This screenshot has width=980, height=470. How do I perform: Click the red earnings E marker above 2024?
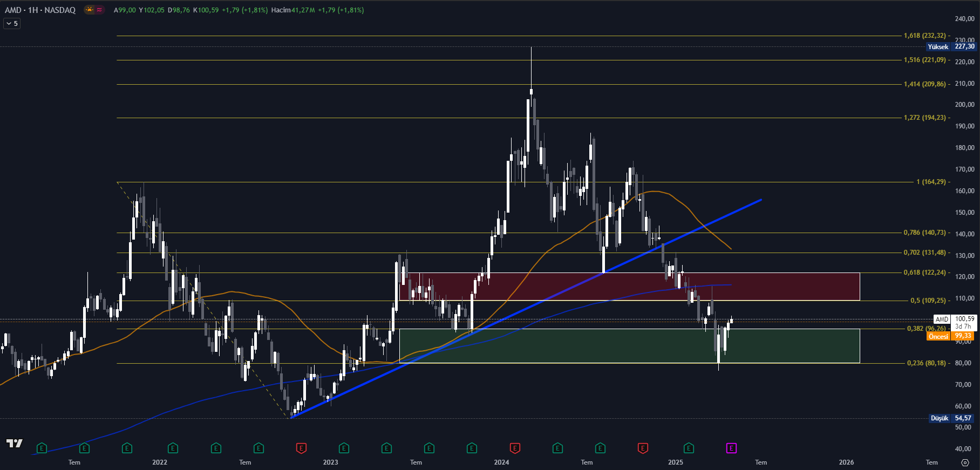tap(515, 448)
